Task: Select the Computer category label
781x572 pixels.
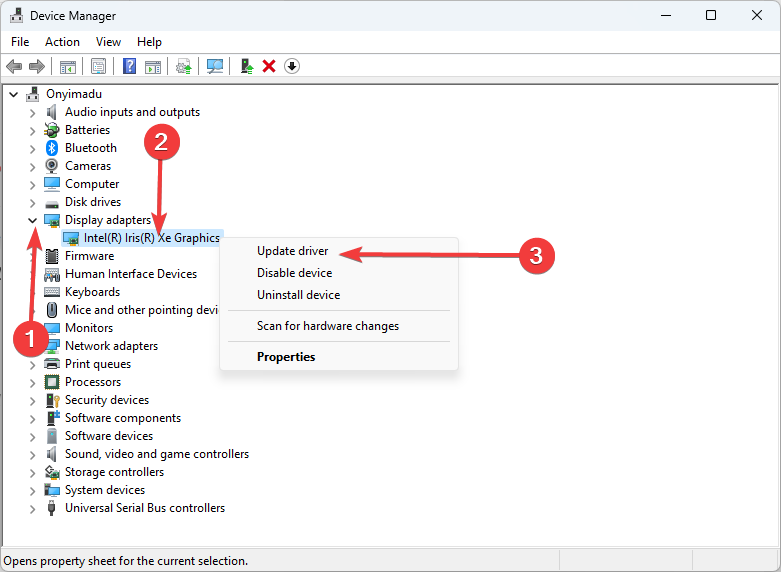Action: (x=92, y=184)
